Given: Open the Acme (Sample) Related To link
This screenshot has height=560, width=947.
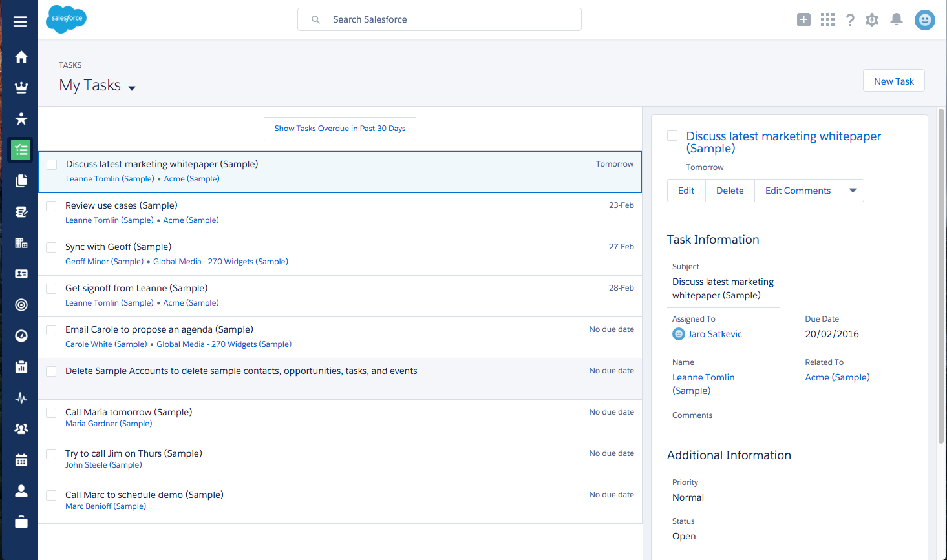Looking at the screenshot, I should 837,377.
